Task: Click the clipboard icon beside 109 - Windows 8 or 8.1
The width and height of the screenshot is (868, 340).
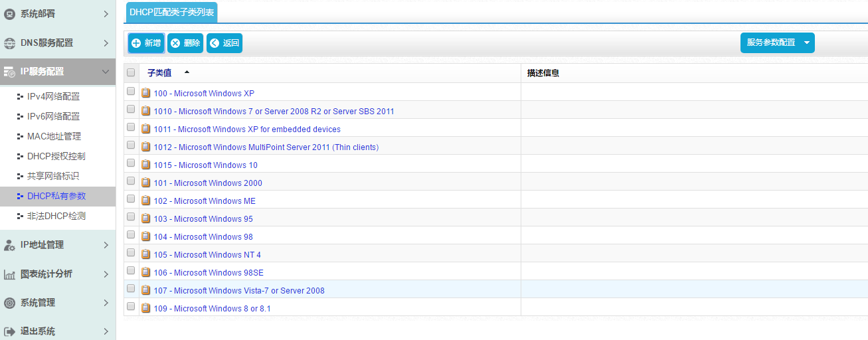Action: [x=146, y=308]
